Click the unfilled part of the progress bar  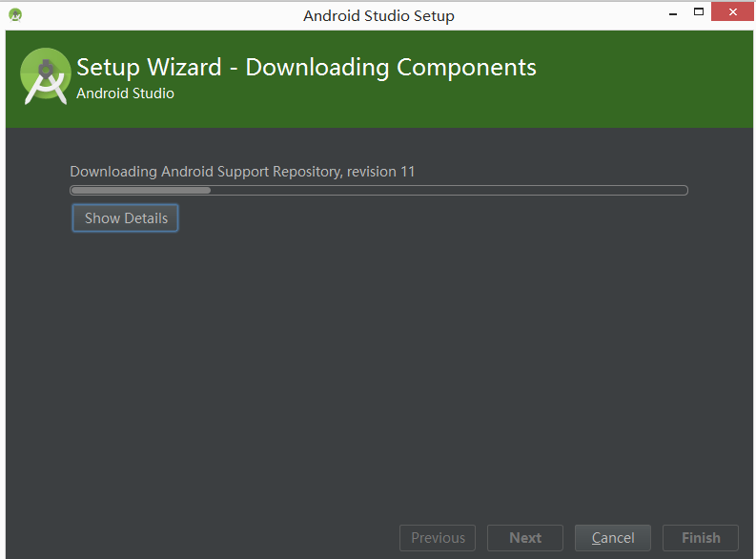tap(448, 190)
